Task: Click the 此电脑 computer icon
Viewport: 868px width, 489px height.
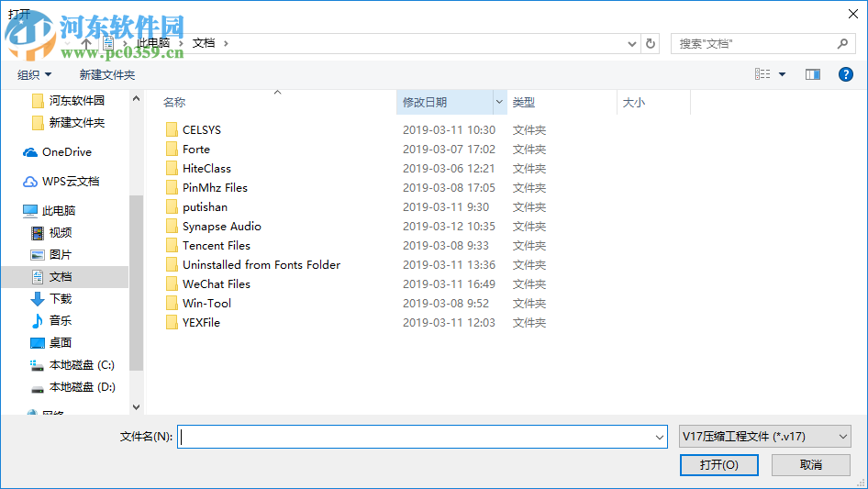Action: point(30,210)
